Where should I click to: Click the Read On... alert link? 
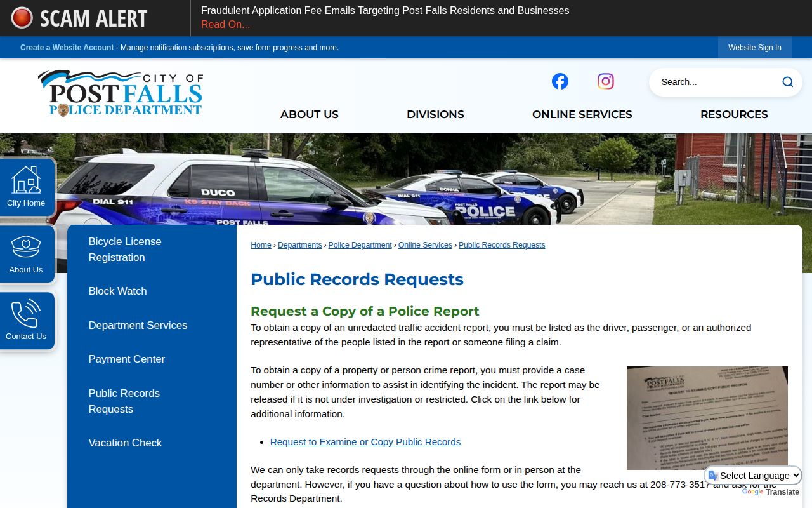tap(225, 25)
